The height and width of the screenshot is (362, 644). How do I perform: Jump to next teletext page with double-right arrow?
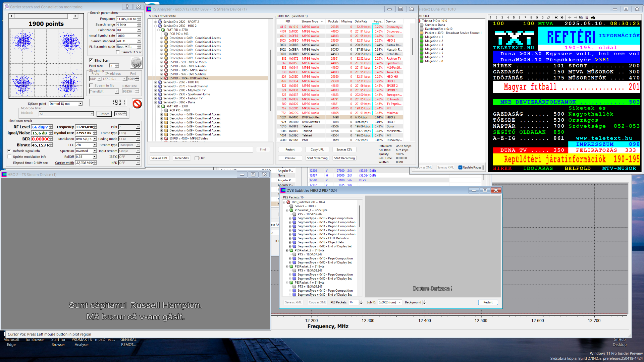562,17
